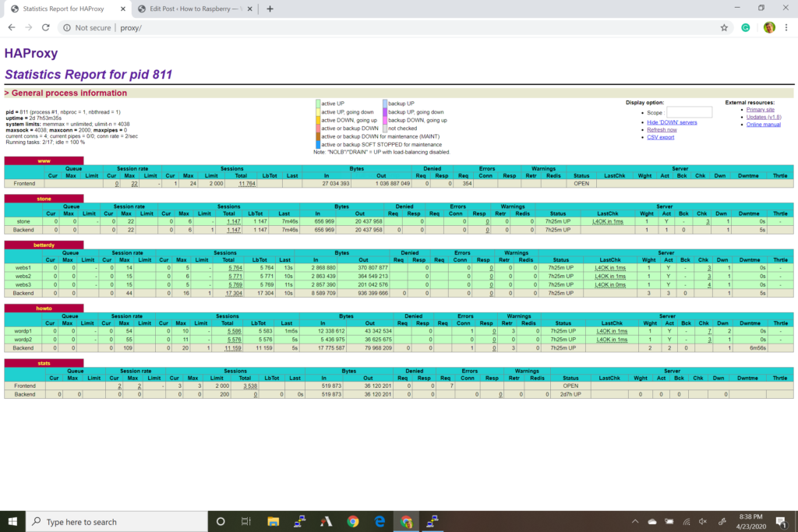Screen dimensions: 798x532
Task: Click the browser forward arrow
Action: [x=29, y=27]
